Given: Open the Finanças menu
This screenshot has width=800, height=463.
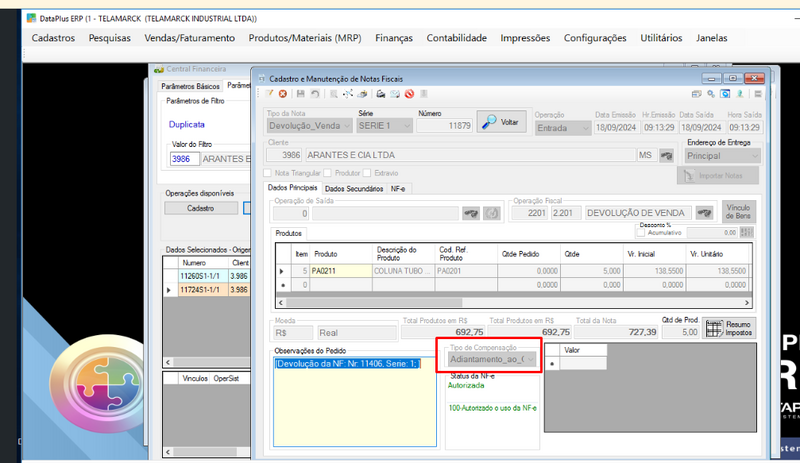Looking at the screenshot, I should (394, 38).
